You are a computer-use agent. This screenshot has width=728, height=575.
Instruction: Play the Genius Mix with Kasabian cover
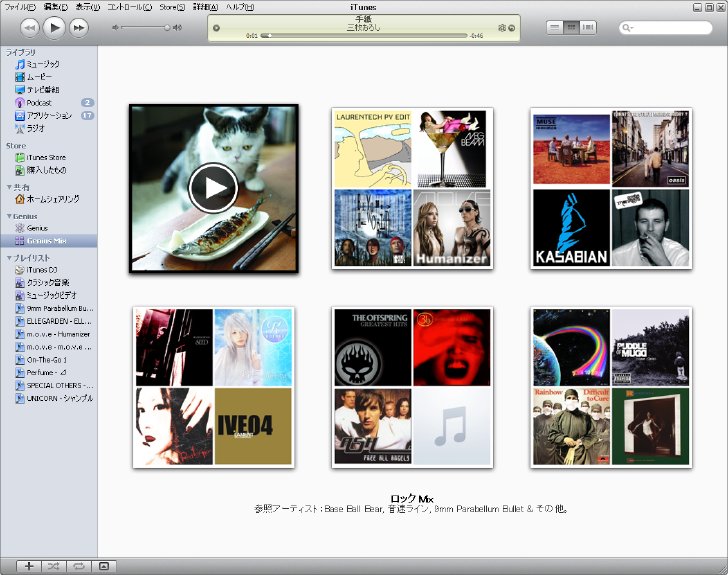click(611, 188)
